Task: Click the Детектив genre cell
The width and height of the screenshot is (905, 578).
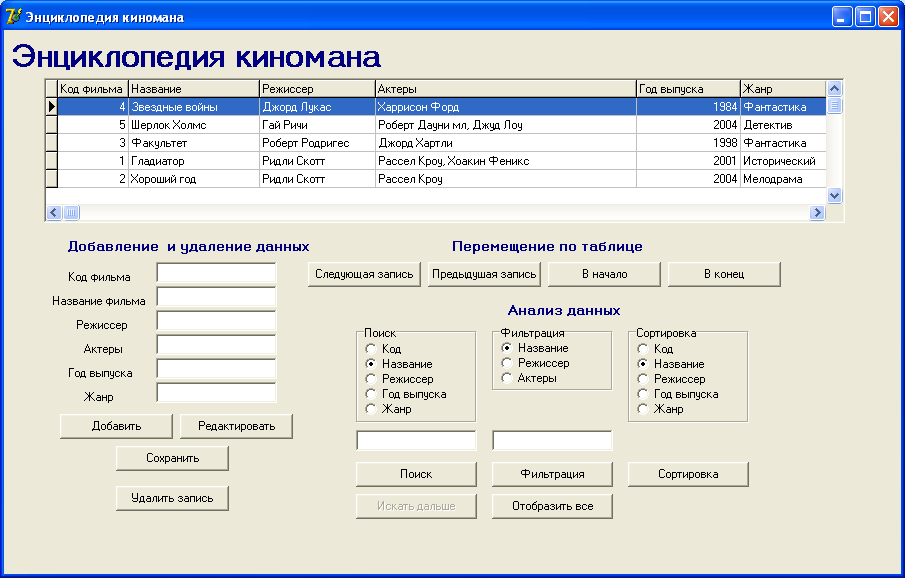Action: point(784,125)
